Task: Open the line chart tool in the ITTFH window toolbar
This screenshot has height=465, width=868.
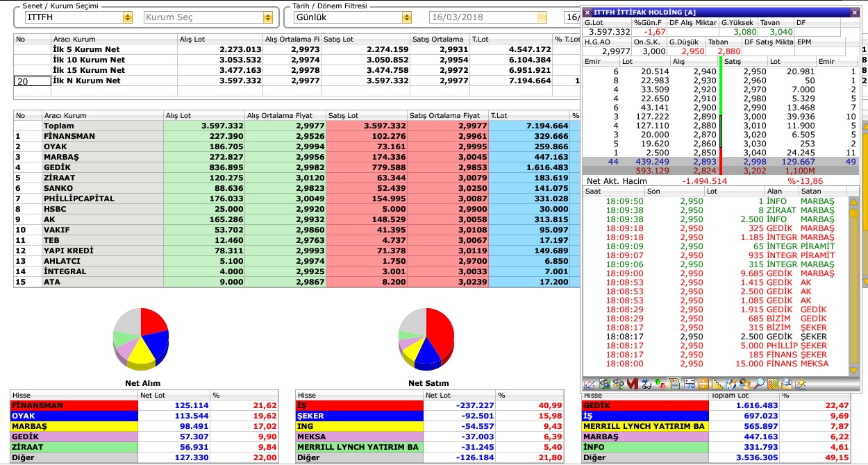Action: (590, 383)
